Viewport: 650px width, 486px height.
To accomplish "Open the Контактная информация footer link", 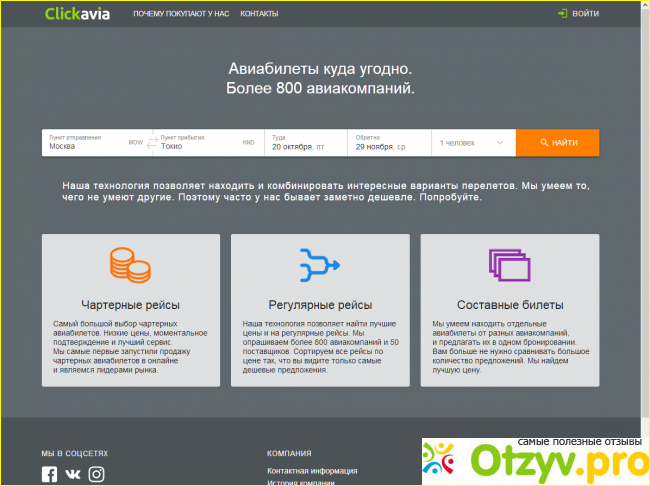I will 312,470.
